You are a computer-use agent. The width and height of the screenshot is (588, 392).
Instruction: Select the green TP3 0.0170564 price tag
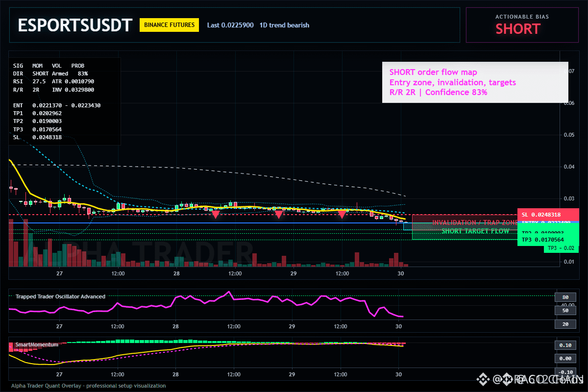pyautogui.click(x=548, y=240)
